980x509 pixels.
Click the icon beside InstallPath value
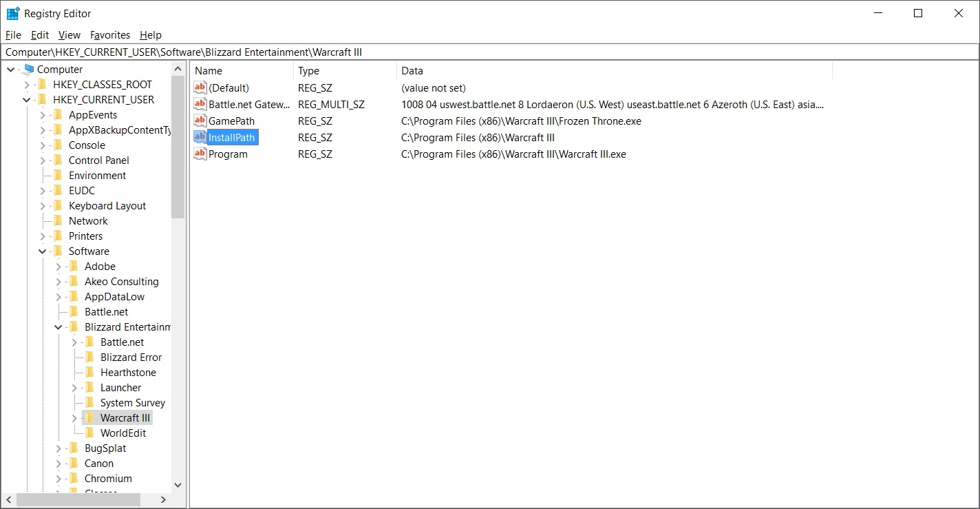[x=200, y=137]
